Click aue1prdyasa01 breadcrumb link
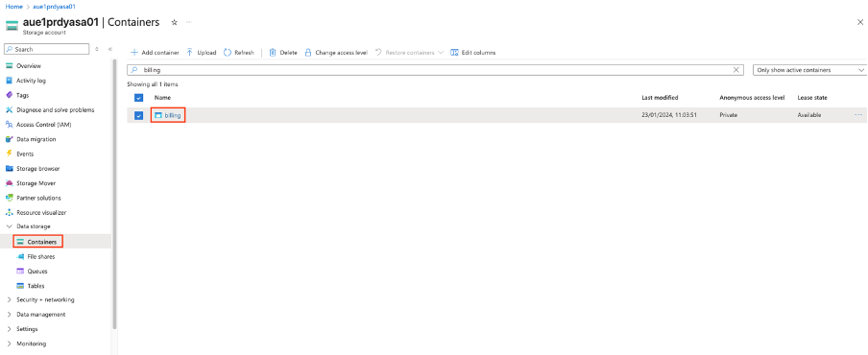 [54, 6]
